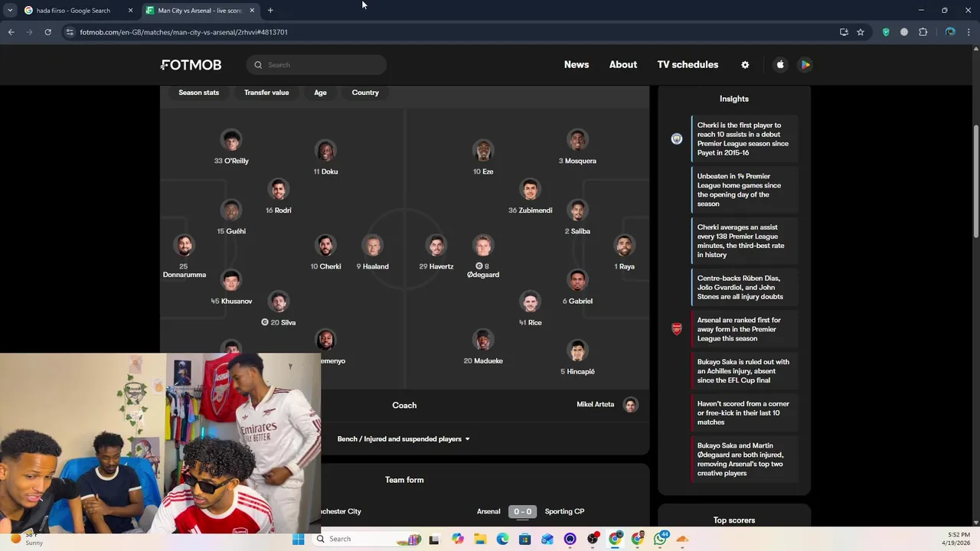This screenshot has height=551, width=980.
Task: Click the browser address bar URL
Action: (x=184, y=32)
